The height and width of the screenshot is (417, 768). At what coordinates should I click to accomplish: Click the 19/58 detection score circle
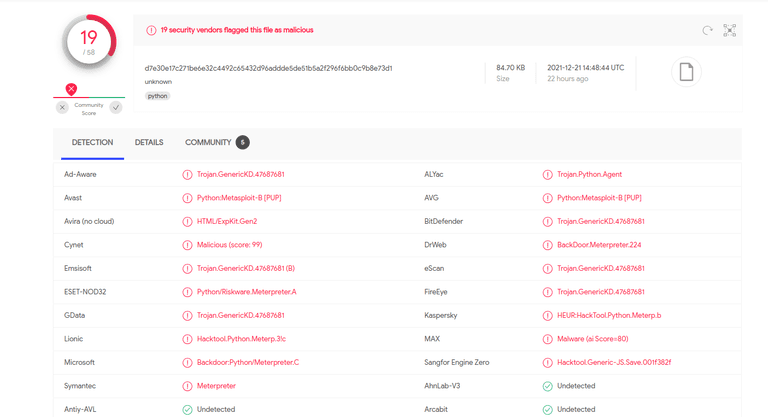pyautogui.click(x=88, y=43)
